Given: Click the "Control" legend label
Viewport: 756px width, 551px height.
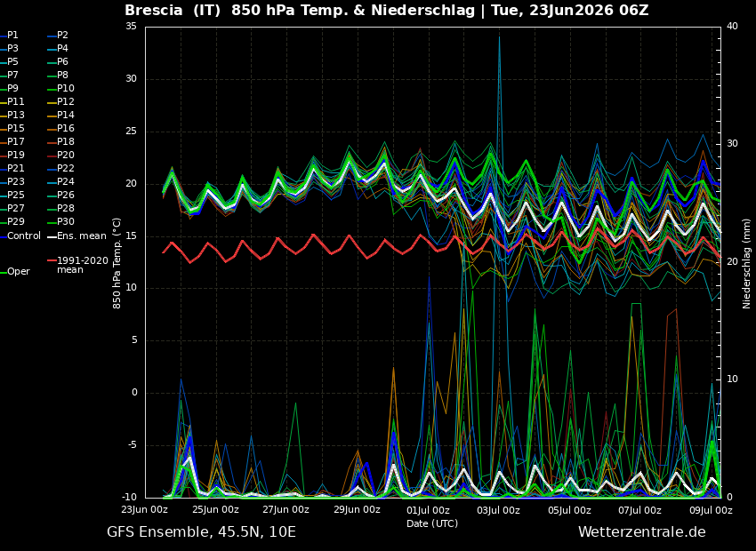Looking at the screenshot, I should point(24,236).
